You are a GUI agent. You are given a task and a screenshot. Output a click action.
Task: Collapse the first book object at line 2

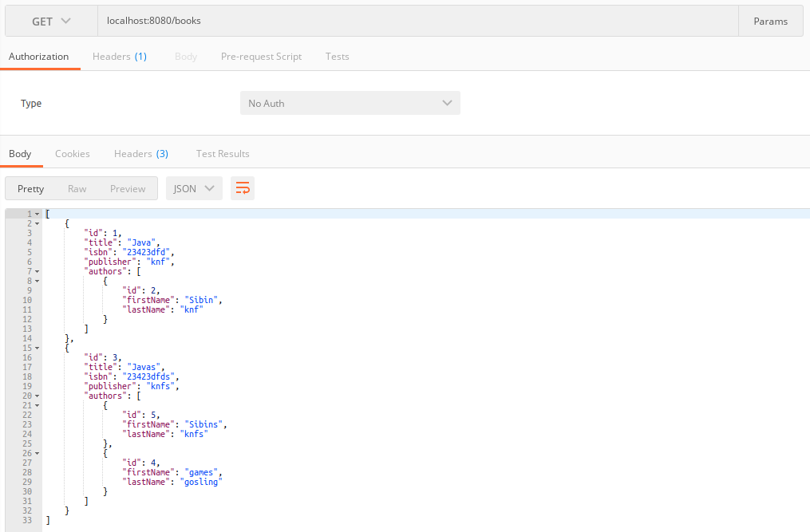coord(35,223)
